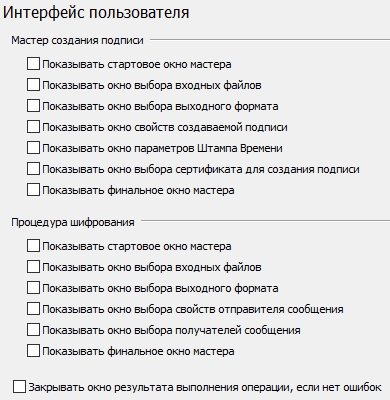Toggle output format window checkbox in encryption section
The width and height of the screenshot is (390, 400).
pyautogui.click(x=33, y=288)
